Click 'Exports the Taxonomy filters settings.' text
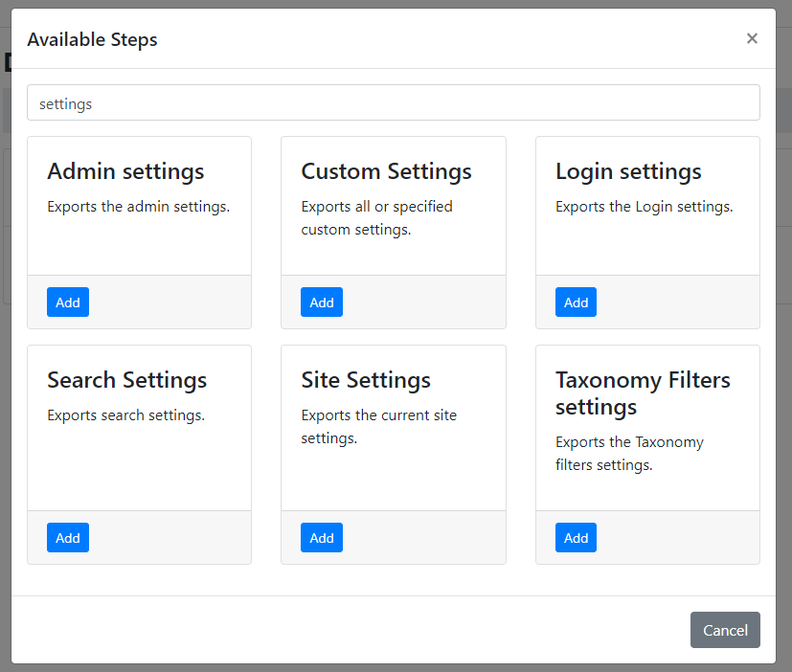 click(x=629, y=454)
